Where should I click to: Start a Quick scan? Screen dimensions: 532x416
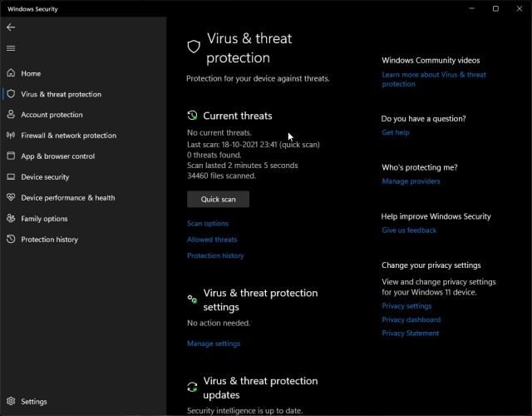(218, 199)
